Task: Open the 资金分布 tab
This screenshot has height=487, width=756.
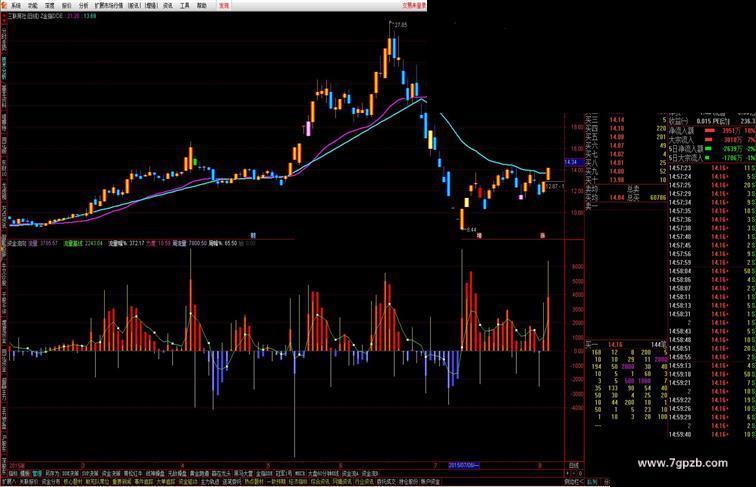Action: 51,481
